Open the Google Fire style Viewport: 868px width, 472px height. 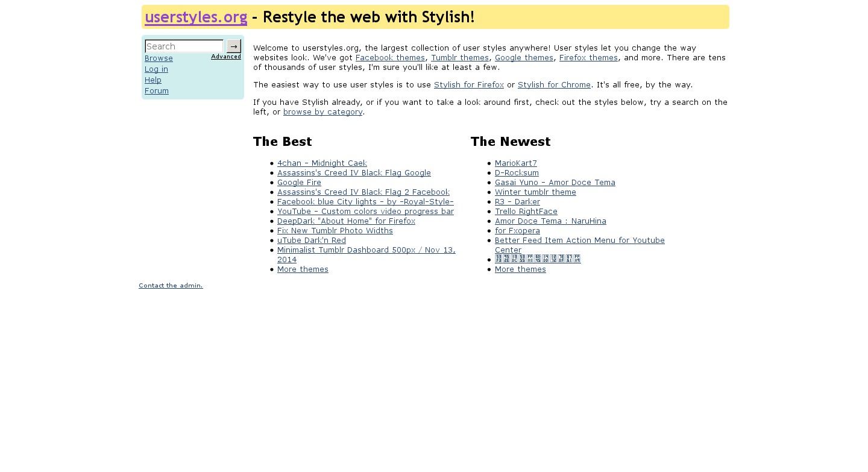(x=299, y=183)
